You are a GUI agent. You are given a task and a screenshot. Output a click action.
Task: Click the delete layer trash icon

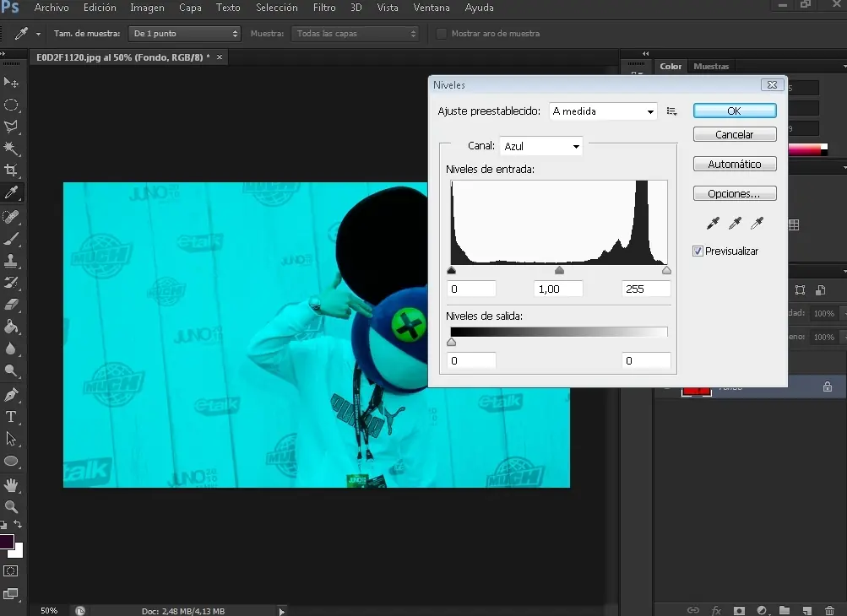[829, 610]
